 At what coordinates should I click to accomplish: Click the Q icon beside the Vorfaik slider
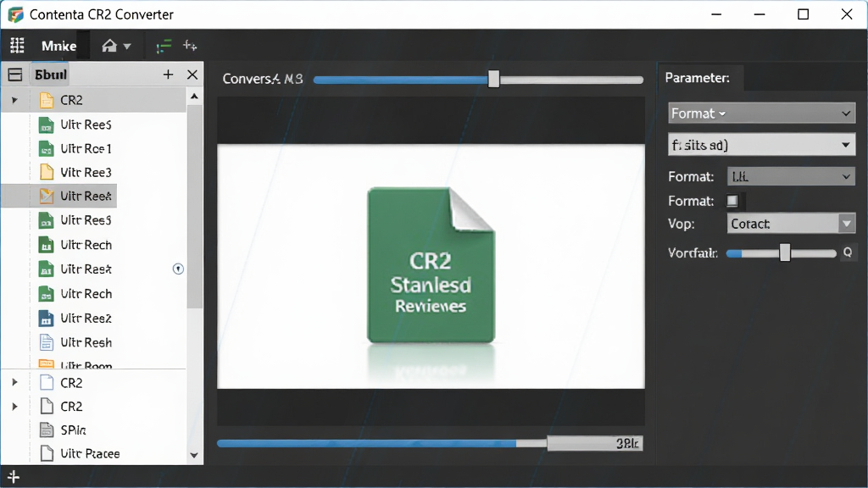coord(848,252)
